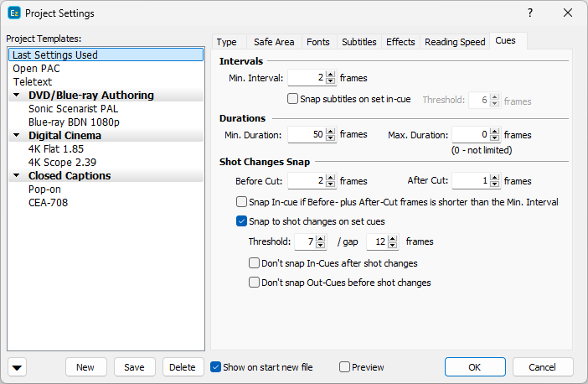Click the EZTitles app icon in title bar
Viewport: 588px width, 384px height.
pyautogui.click(x=13, y=13)
